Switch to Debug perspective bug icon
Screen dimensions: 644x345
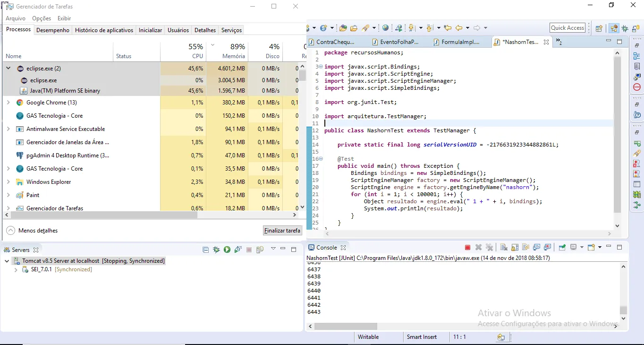625,28
